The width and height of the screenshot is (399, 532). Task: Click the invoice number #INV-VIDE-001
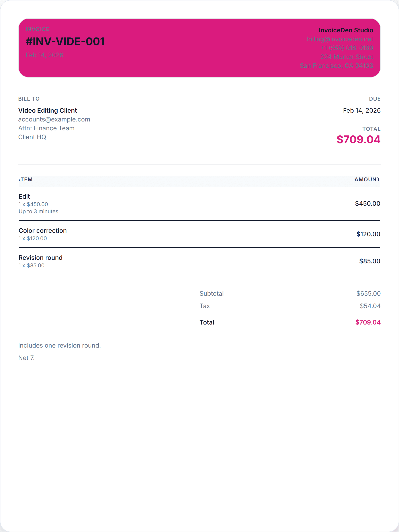65,42
